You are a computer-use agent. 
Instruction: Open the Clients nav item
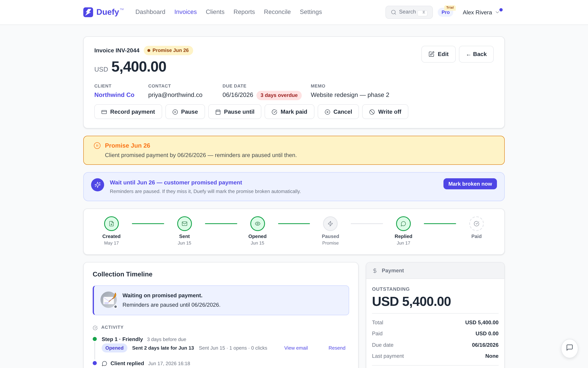(215, 12)
